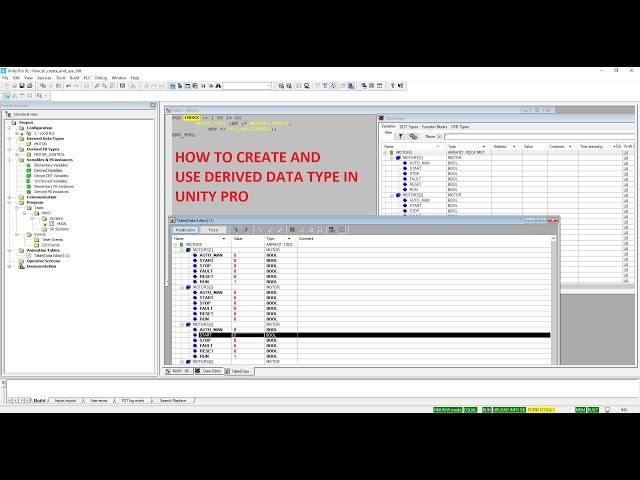
Task: Expand the Communication node in Project Browser
Action: pos(9,197)
